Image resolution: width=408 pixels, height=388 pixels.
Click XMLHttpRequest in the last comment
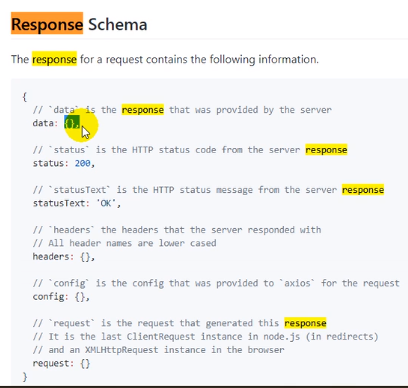(x=122, y=350)
